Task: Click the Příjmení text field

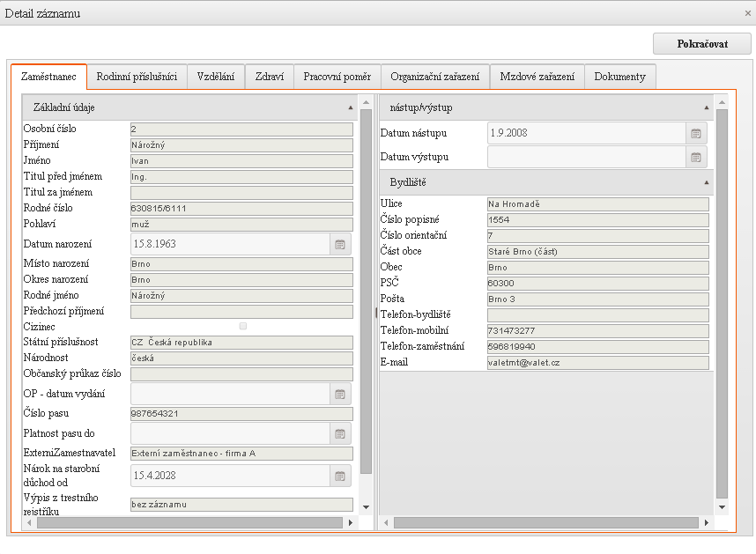Action: [x=241, y=145]
